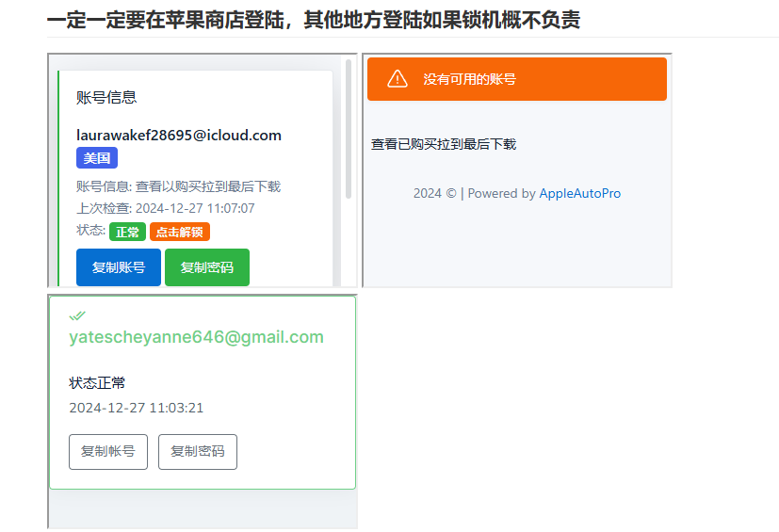Open the AppleAutoPro footer link
Viewport: 779px width, 532px height.
pyautogui.click(x=579, y=193)
